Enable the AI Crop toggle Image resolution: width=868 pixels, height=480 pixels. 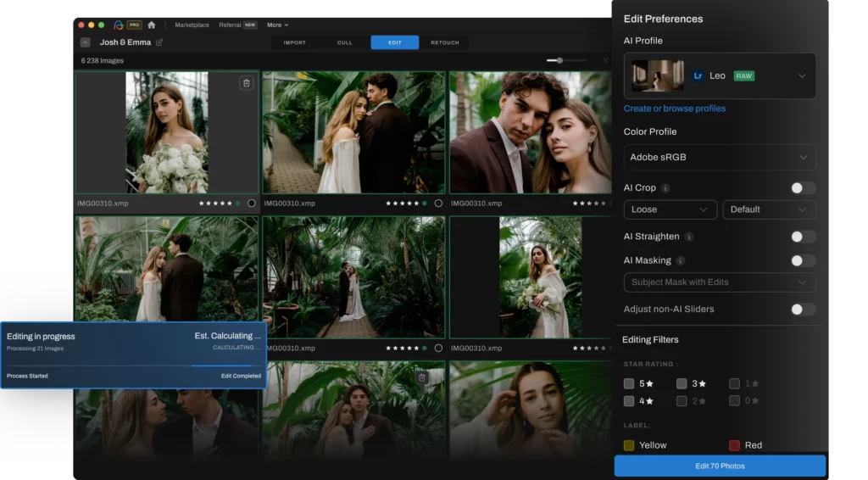pyautogui.click(x=803, y=188)
